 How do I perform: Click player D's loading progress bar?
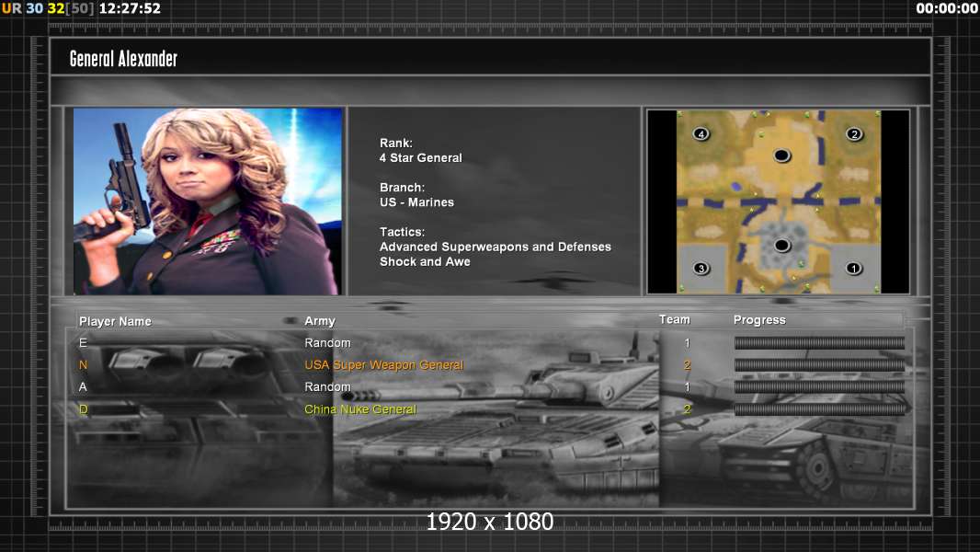coord(819,409)
